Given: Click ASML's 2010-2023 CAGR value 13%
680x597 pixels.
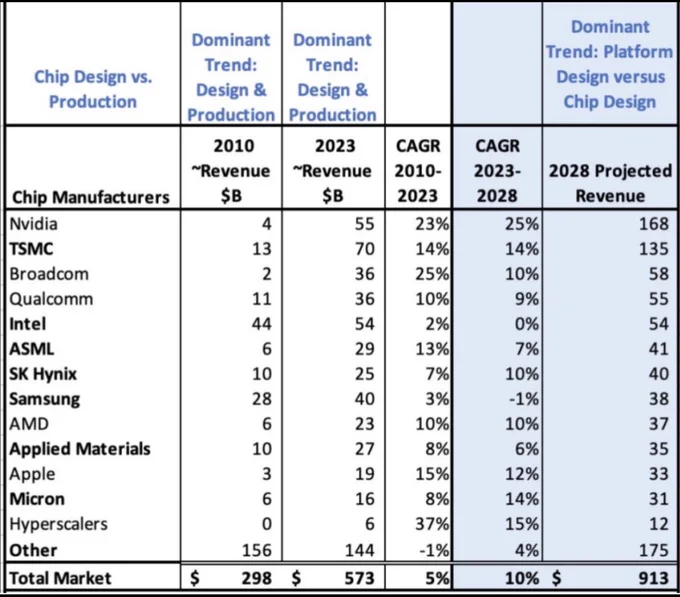Looking at the screenshot, I should 432,349.
